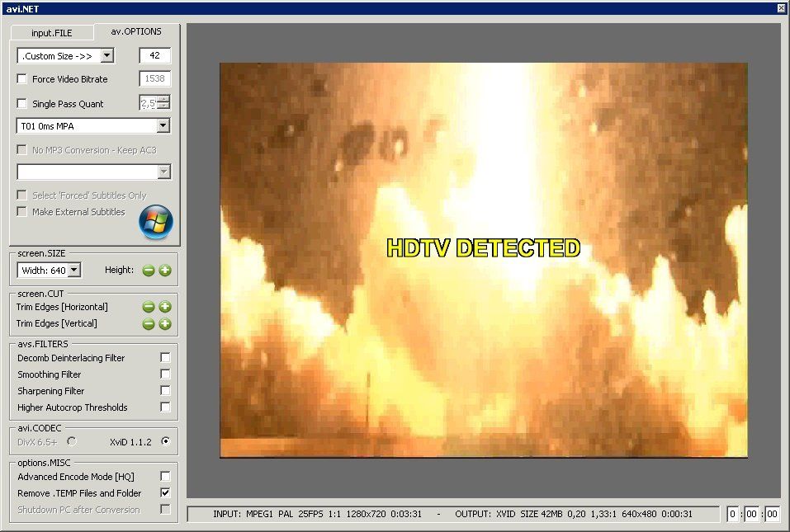Reduce horizontal edge trim with minus icon
Screen dimensions: 790x532
149,307
